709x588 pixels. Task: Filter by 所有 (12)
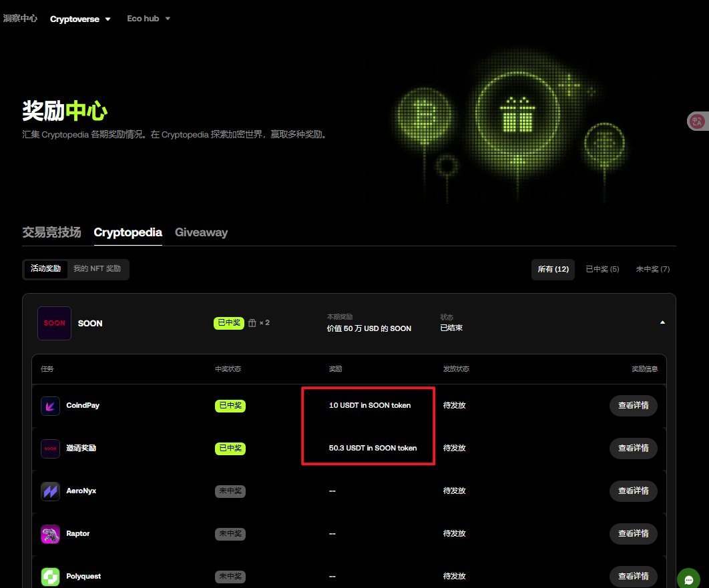[x=553, y=270]
